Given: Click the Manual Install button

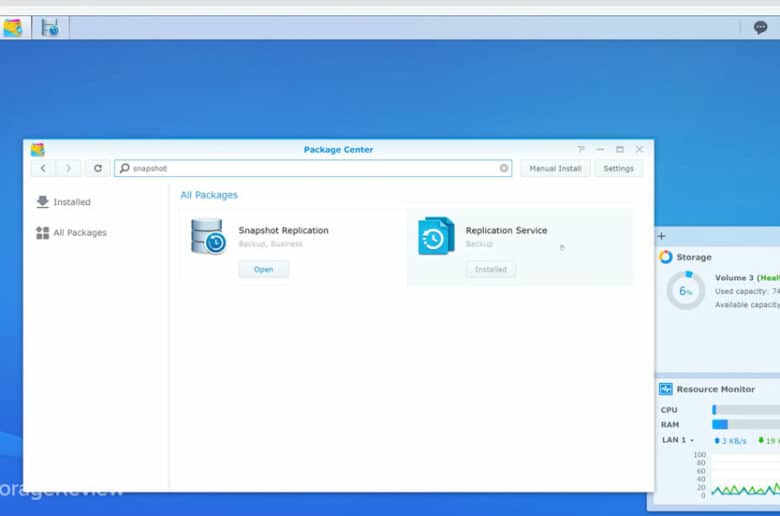Looking at the screenshot, I should tap(555, 169).
